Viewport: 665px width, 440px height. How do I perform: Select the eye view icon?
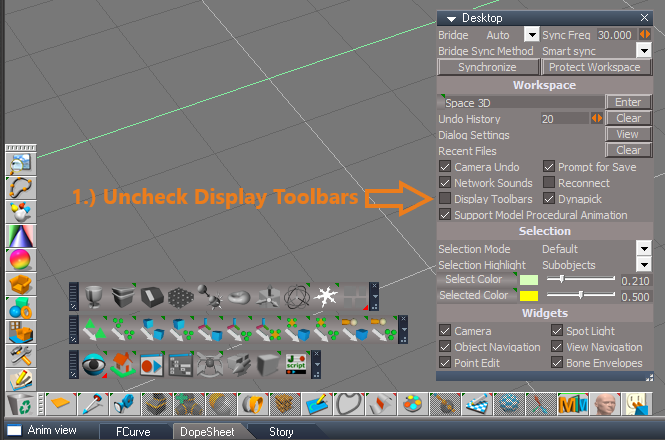click(94, 365)
